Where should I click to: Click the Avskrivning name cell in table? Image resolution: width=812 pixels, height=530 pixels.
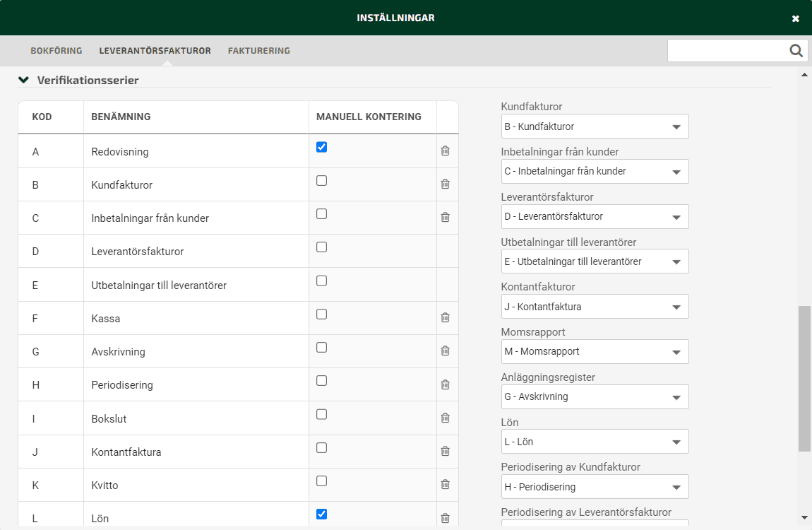pyautogui.click(x=196, y=352)
